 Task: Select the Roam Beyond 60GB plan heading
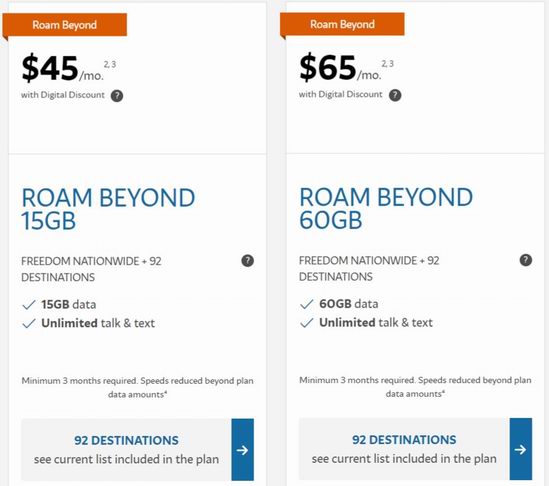(386, 208)
